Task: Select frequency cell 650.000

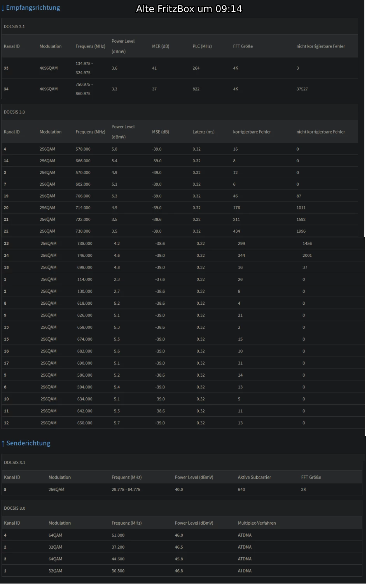Action: pos(85,423)
